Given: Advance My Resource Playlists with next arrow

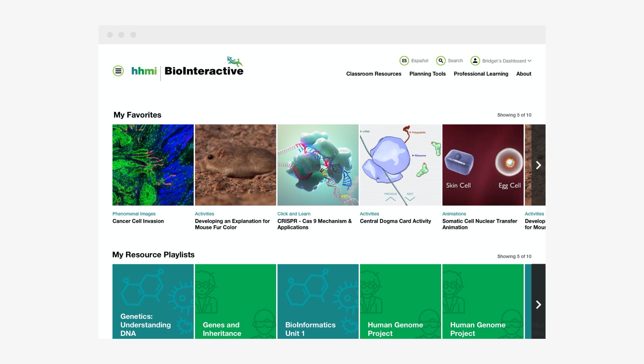Looking at the screenshot, I should 538,305.
